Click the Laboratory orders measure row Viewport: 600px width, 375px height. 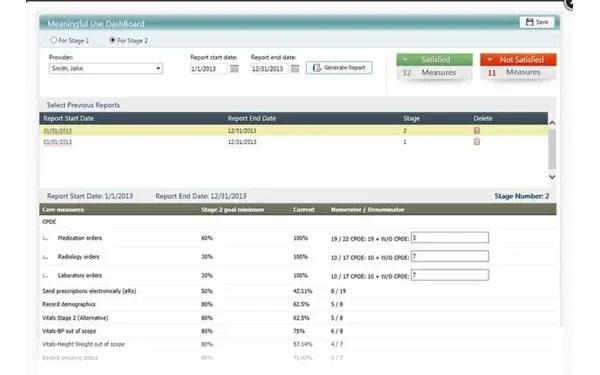[298, 276]
